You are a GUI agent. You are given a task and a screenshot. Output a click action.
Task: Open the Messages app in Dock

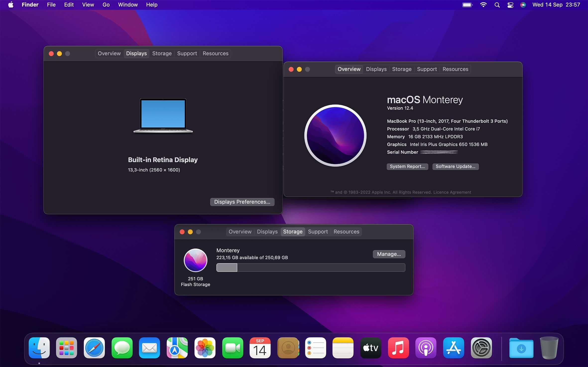point(122,348)
